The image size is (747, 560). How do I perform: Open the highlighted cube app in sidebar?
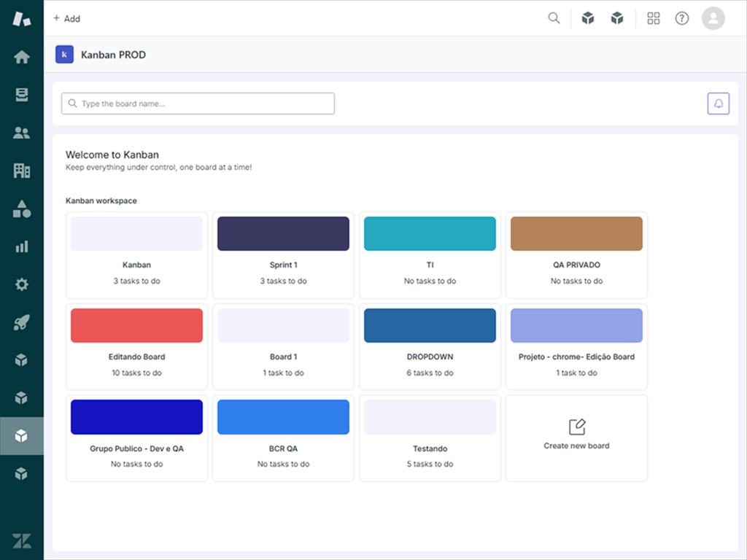coord(22,436)
